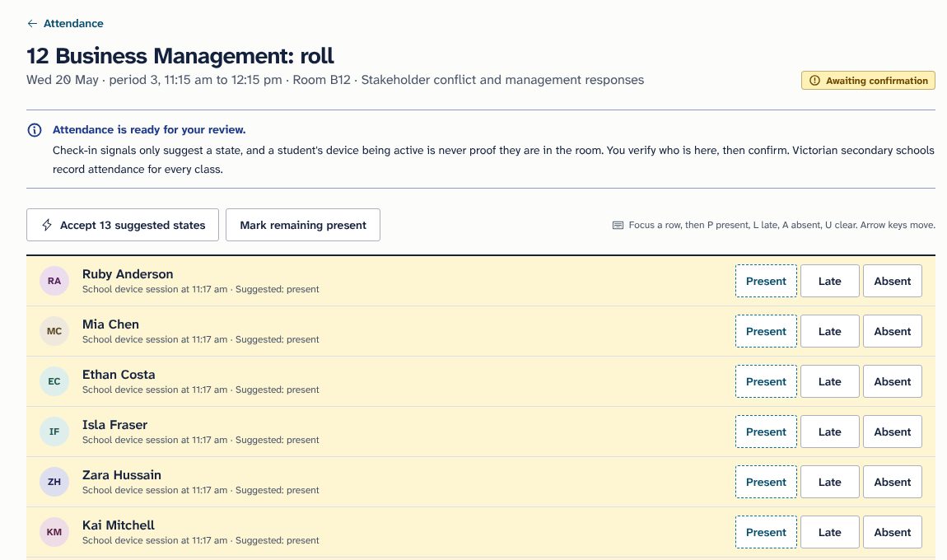Select Present for Kai Mitchell
Screen dimensions: 947x560
point(766,532)
